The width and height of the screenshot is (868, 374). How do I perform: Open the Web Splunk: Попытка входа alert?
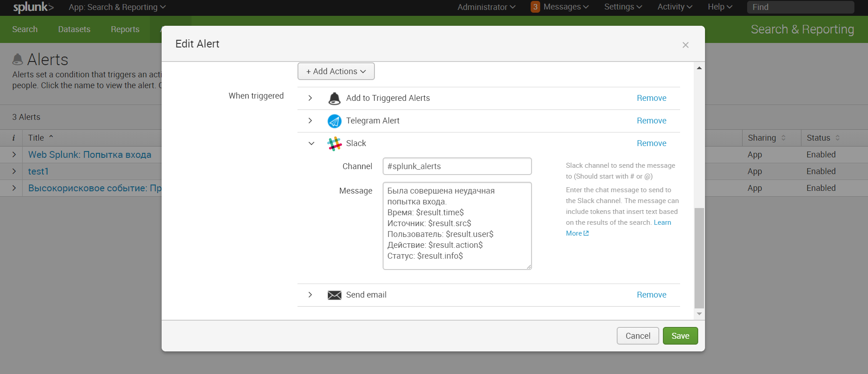click(90, 155)
